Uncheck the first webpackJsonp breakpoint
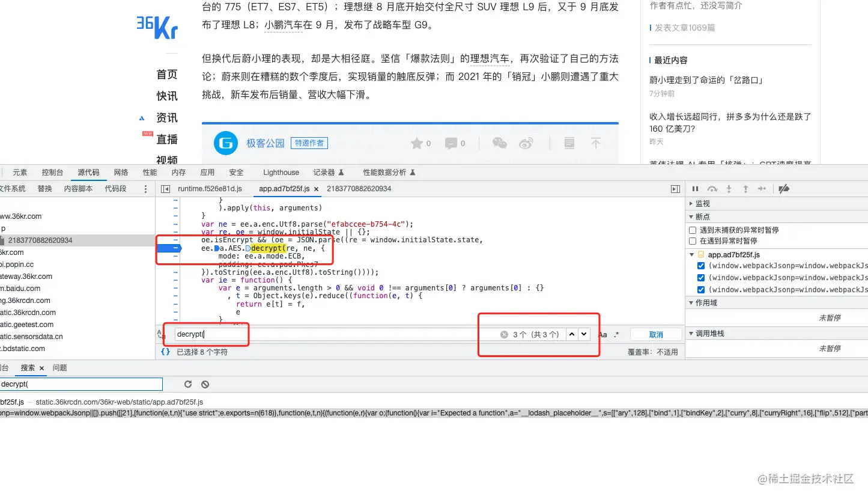Screen dimensions: 868x499 pos(700,266)
